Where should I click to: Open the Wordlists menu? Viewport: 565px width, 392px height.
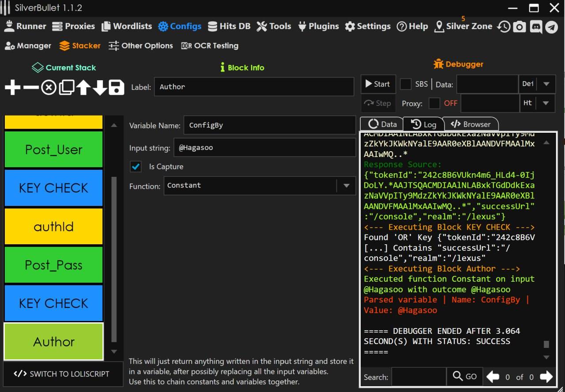tap(127, 26)
